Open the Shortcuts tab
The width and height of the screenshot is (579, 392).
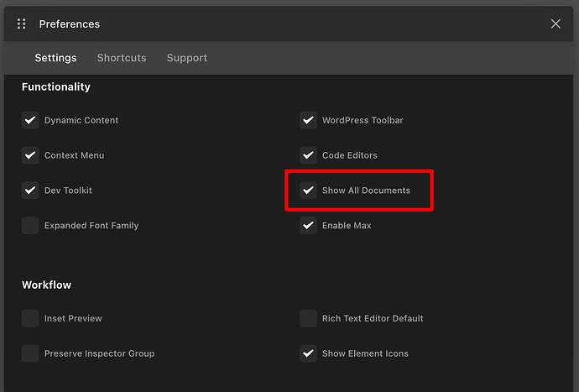click(122, 58)
